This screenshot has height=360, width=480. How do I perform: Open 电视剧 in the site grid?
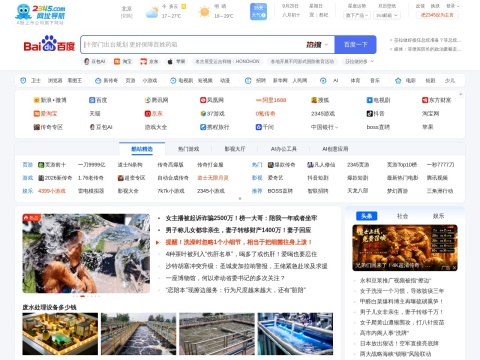point(378,100)
